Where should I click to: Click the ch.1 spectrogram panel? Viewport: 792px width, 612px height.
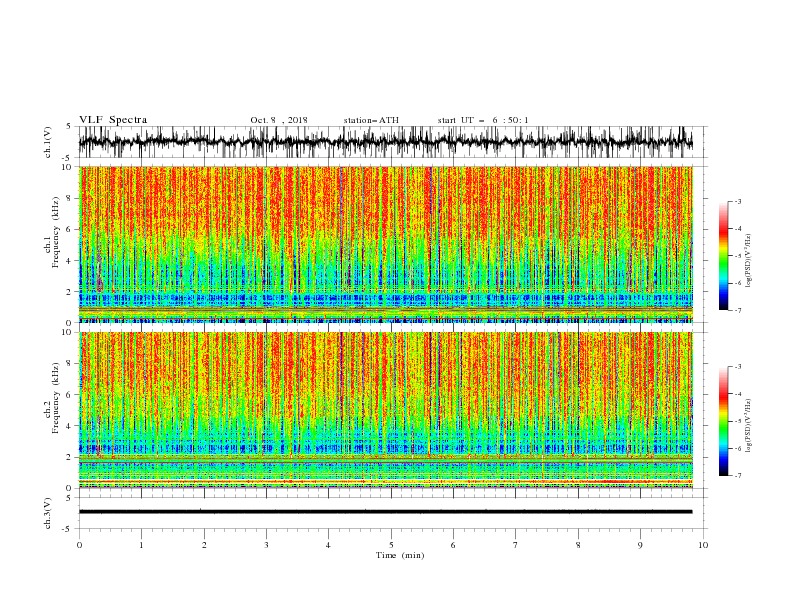(386, 244)
